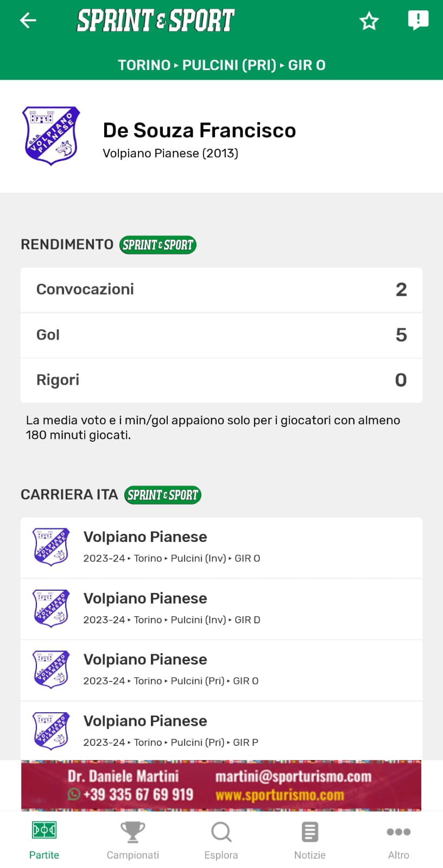
Task: Open Volpiano Pianese Pulcini (Inv) GIR D entry
Action: 221,609
